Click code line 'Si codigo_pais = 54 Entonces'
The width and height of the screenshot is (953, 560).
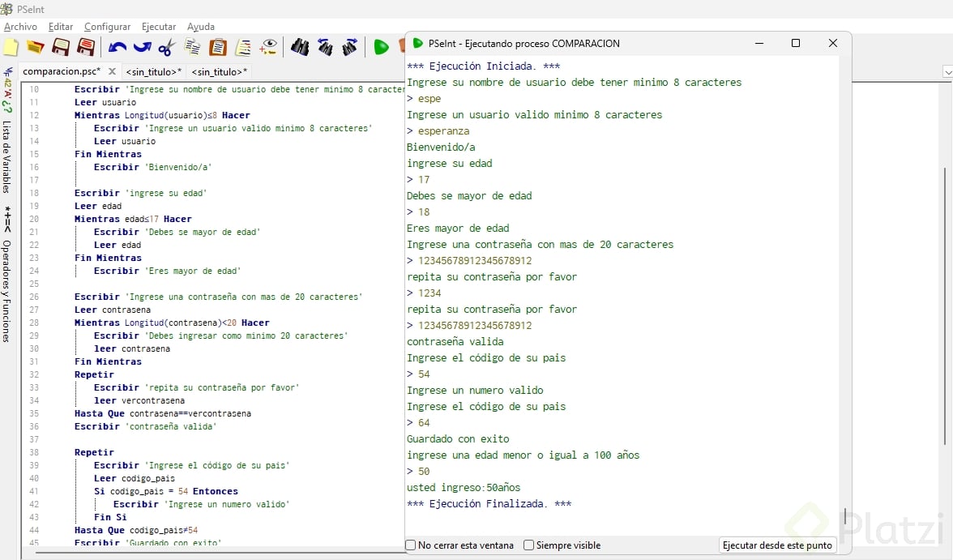click(x=166, y=491)
